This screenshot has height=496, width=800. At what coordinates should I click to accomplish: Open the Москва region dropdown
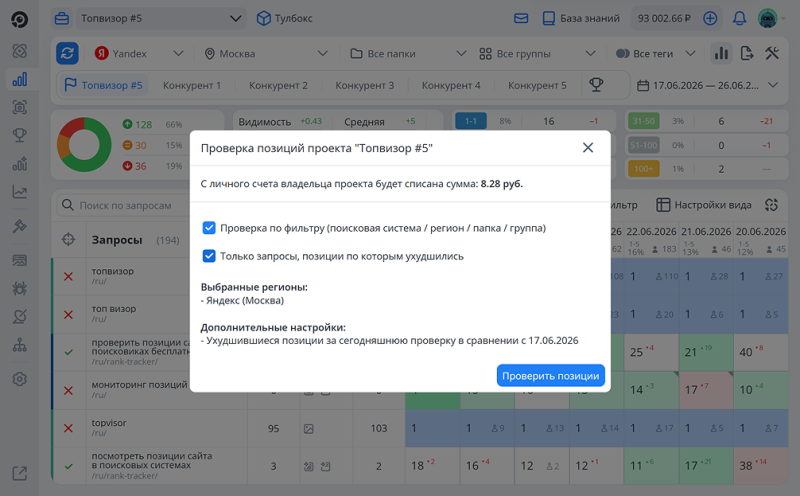click(265, 54)
